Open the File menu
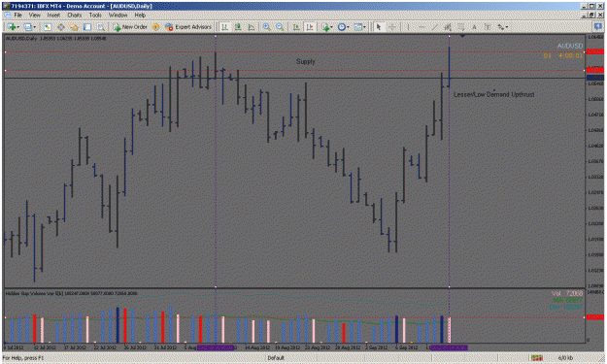 18,16
